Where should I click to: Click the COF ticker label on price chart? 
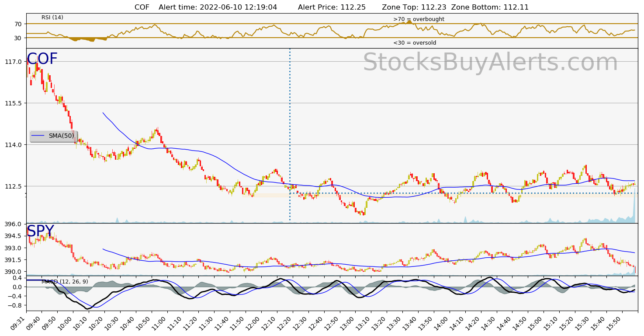pyautogui.click(x=42, y=59)
